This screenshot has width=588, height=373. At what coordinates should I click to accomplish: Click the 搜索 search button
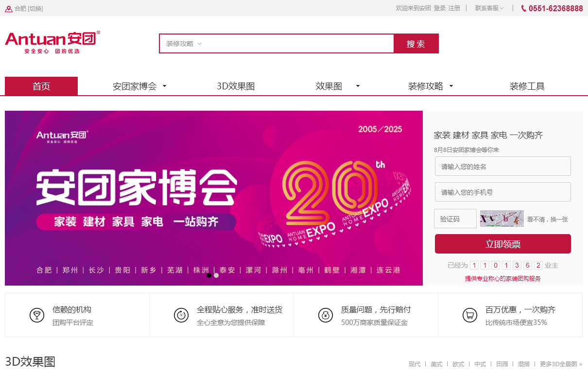(416, 44)
